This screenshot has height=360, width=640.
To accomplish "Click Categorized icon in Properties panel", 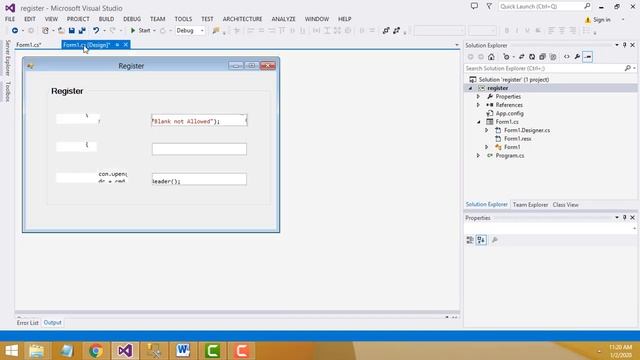I will click(470, 240).
